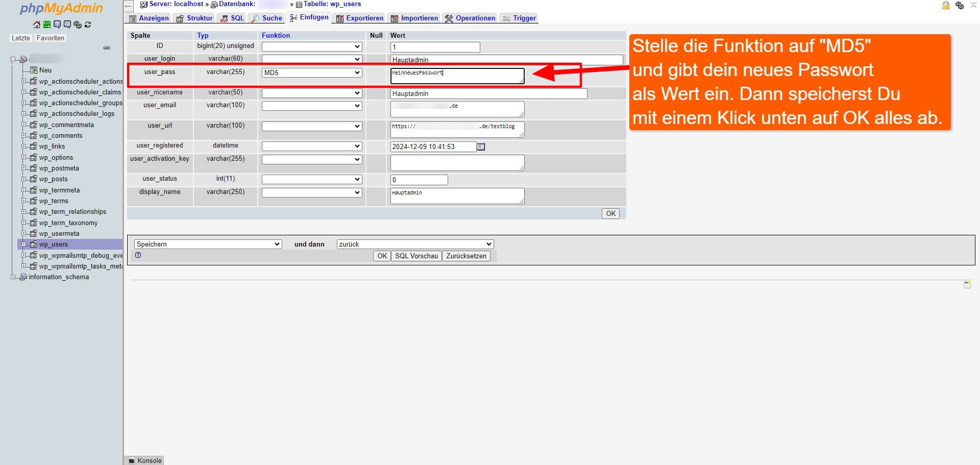Open the 'zurück' after-insert dropdown
The width and height of the screenshot is (980, 465).
pyautogui.click(x=415, y=244)
